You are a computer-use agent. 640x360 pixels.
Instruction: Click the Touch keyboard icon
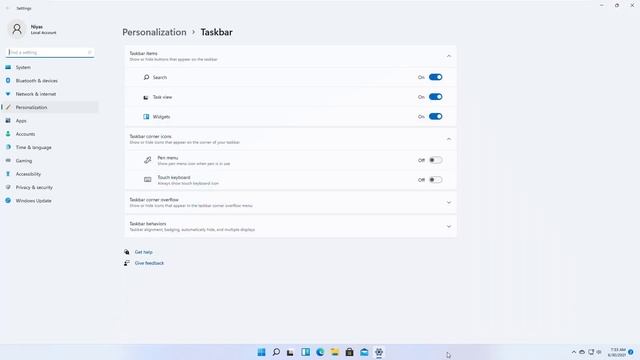[x=147, y=180]
